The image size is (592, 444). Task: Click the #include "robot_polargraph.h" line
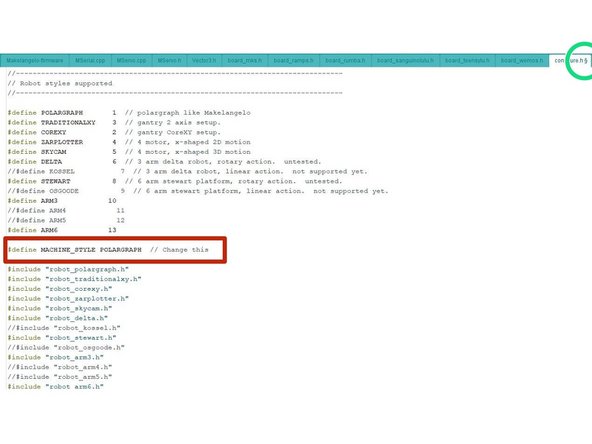pos(68,269)
